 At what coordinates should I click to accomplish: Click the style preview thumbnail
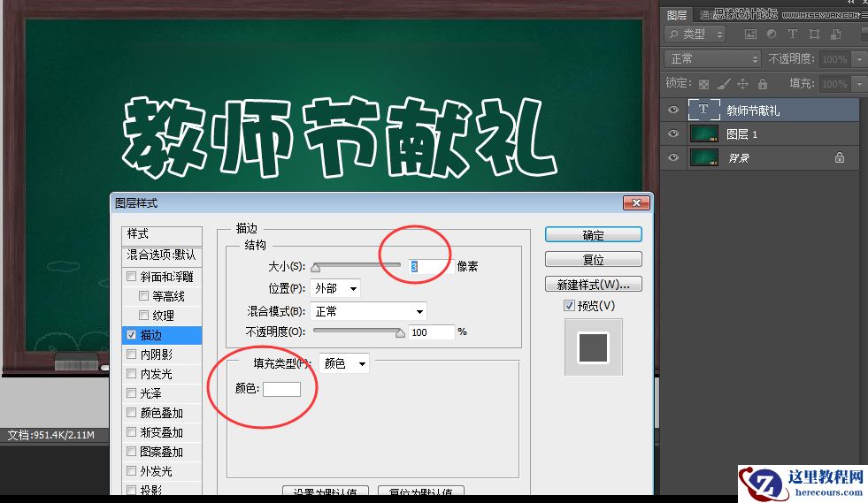pyautogui.click(x=594, y=347)
